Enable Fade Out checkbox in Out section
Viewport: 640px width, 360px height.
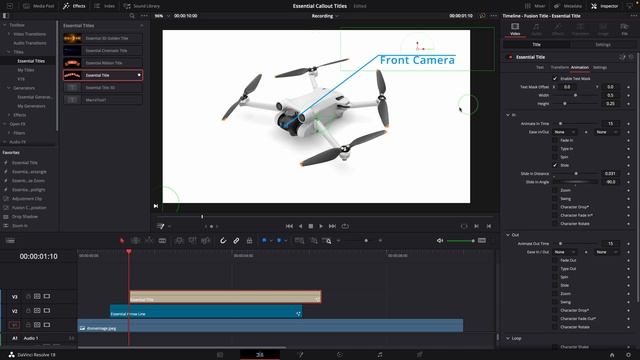tap(555, 260)
